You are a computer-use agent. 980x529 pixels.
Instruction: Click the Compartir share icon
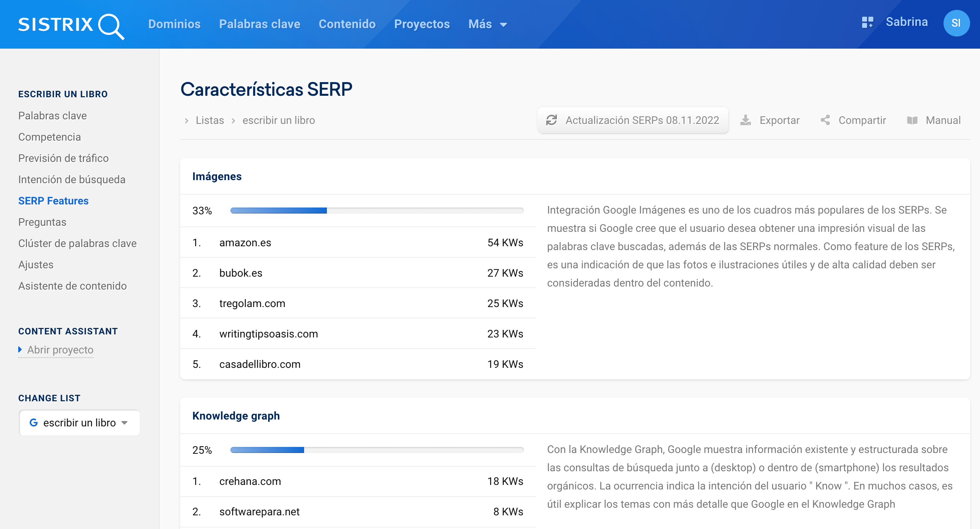[x=825, y=120]
